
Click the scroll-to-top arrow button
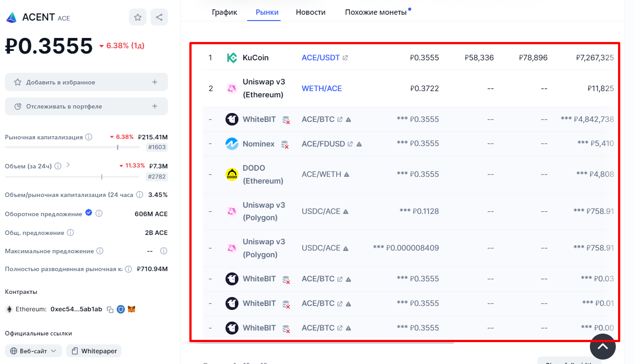(x=603, y=346)
